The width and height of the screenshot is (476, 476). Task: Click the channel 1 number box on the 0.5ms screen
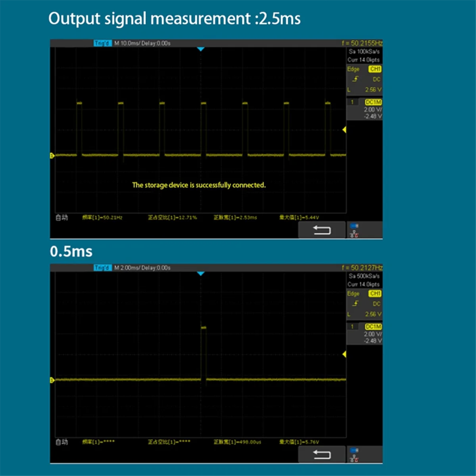point(352,327)
